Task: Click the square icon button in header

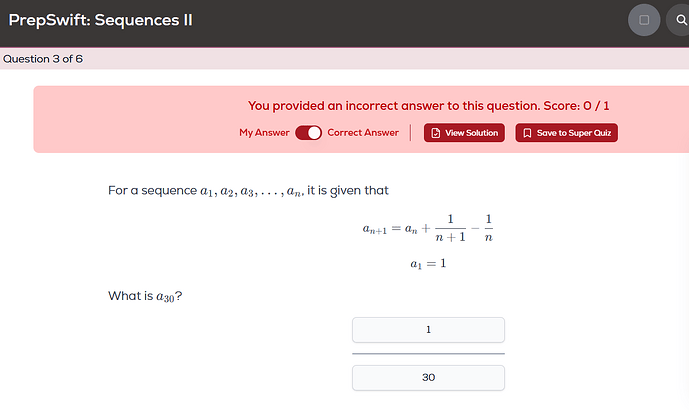Action: pos(644,20)
